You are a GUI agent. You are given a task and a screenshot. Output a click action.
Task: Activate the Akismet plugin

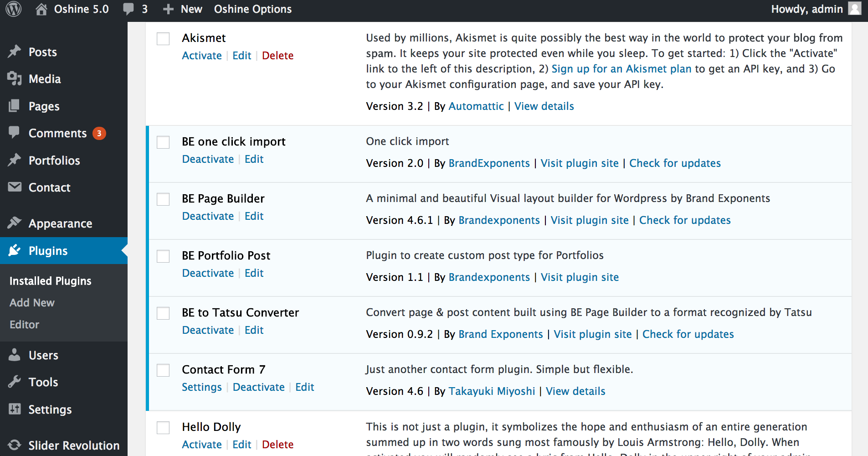click(x=201, y=55)
